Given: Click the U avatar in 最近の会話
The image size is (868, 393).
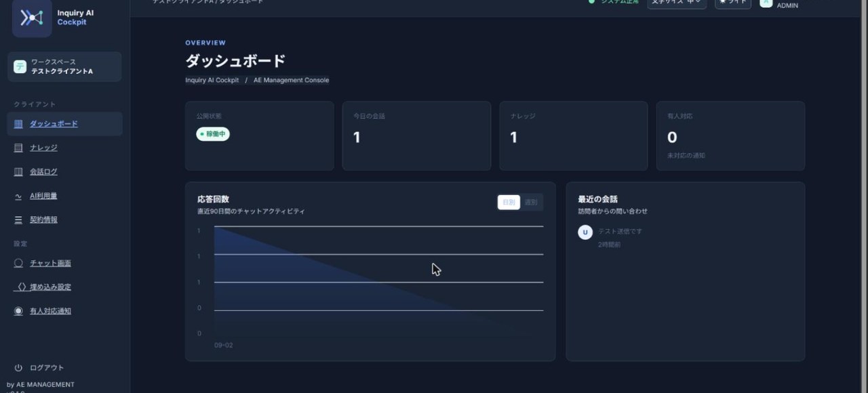Looking at the screenshot, I should (585, 232).
